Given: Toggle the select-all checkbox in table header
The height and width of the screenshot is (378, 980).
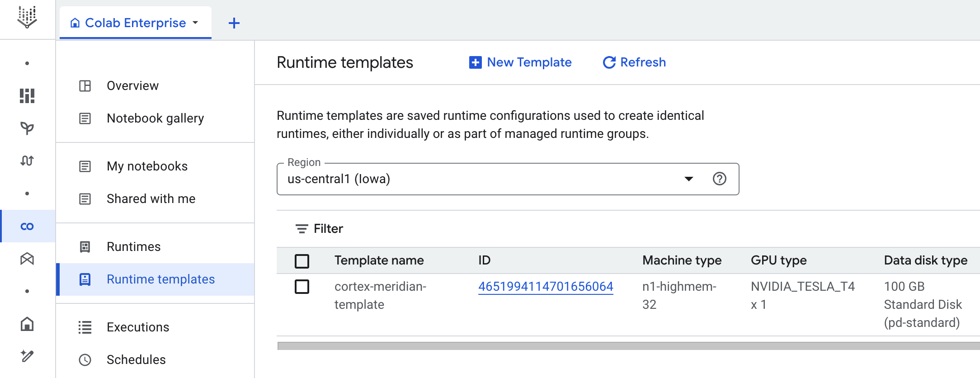Looking at the screenshot, I should [302, 261].
